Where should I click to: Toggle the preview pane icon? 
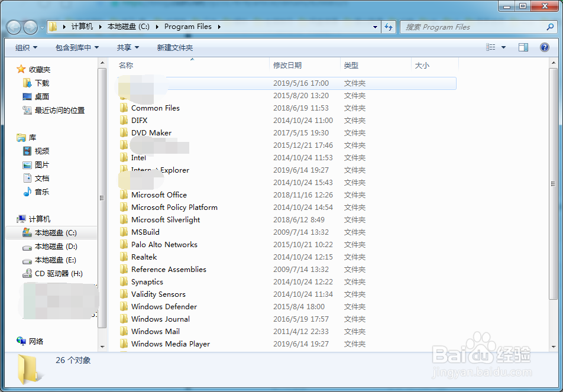click(x=523, y=47)
